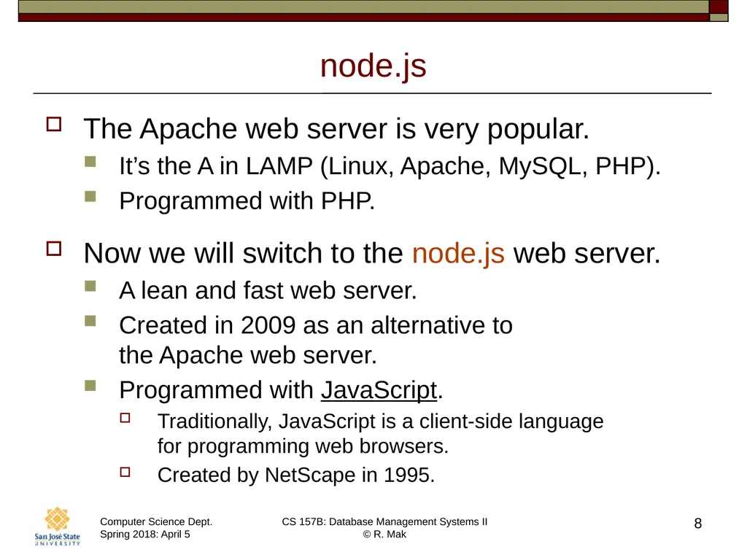Click 'The Apache web server is very popular.'

[336, 129]
